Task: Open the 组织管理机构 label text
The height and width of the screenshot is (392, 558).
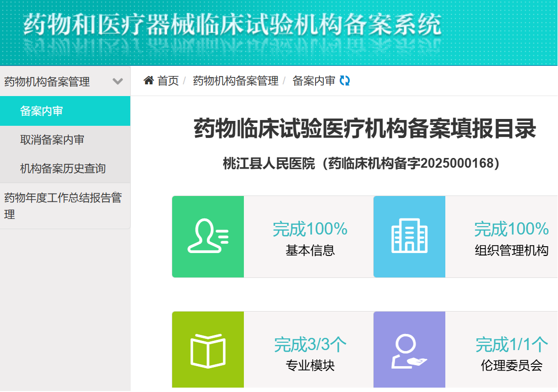Action: [512, 251]
